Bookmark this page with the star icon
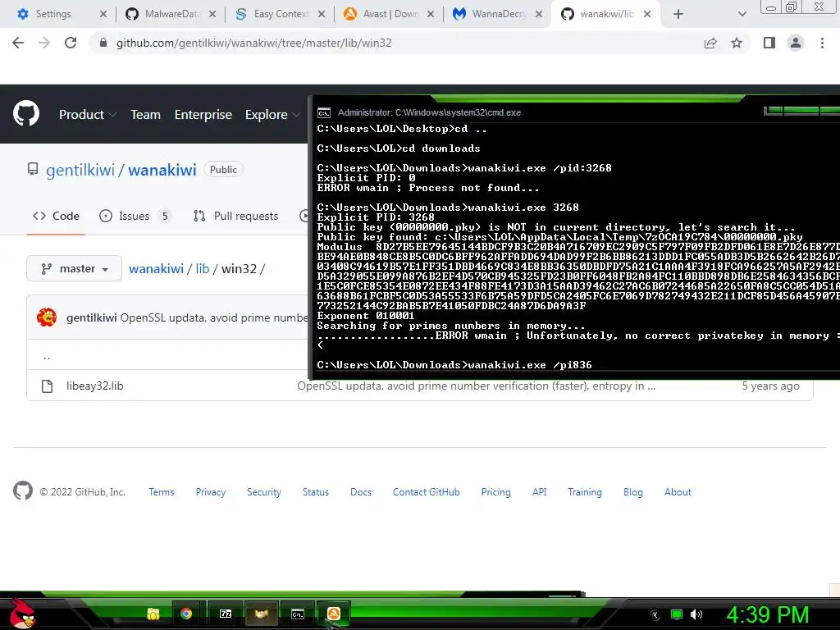This screenshot has width=840, height=630. [737, 43]
